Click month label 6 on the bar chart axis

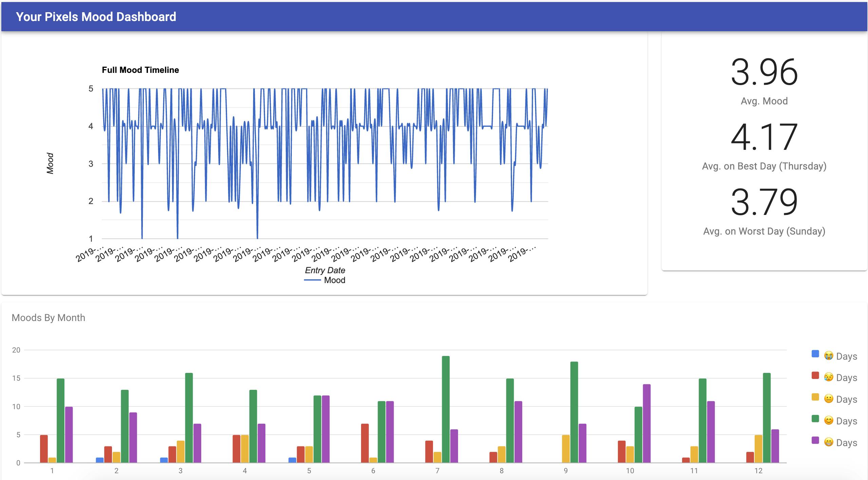373,471
